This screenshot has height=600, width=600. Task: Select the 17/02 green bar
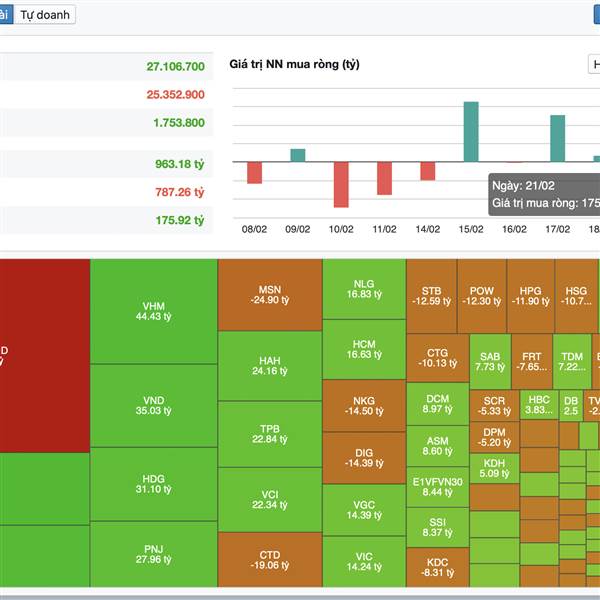558,138
